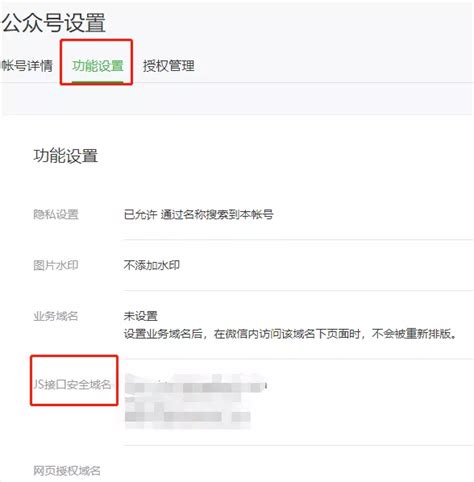Select the 隐私设置 row label
Screen dimensions: 474x482
[56, 214]
